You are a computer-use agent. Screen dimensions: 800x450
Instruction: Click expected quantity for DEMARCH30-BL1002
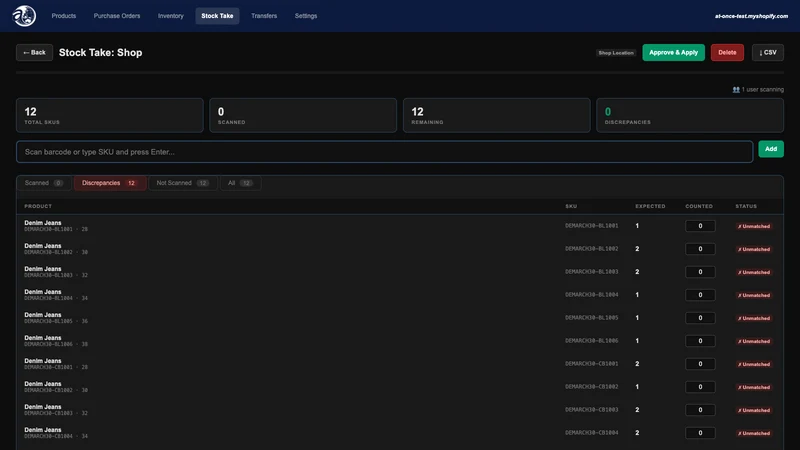(637, 249)
